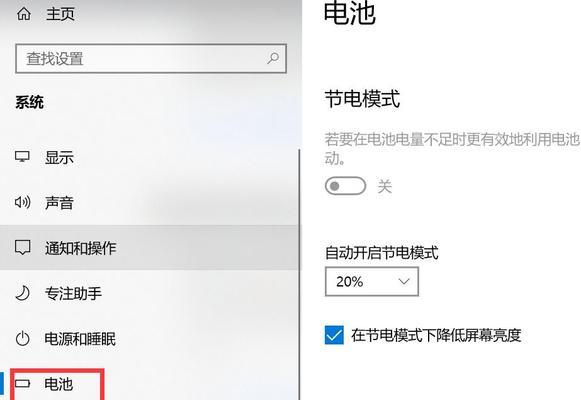
Task: Click the magnifier icon in search box
Action: (273, 58)
